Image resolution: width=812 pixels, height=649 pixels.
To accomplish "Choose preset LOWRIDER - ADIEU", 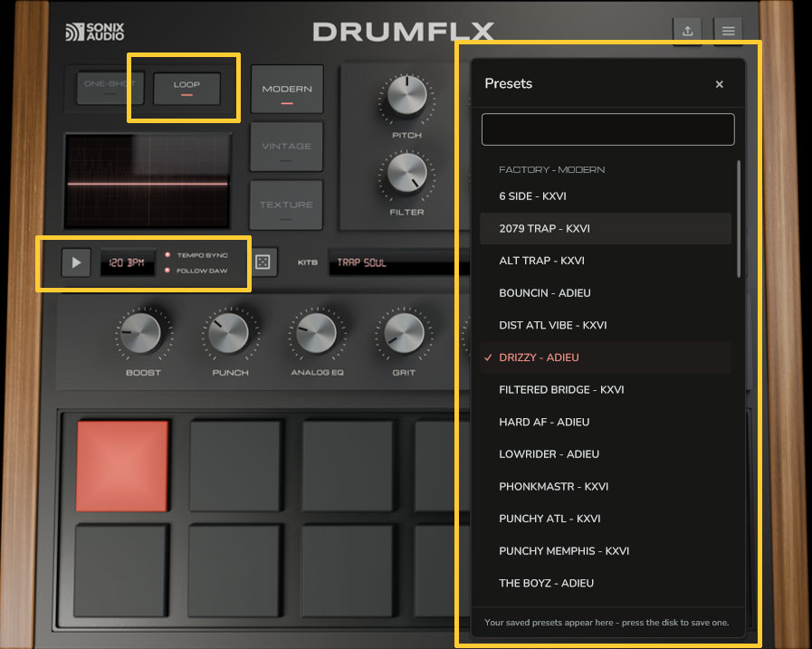I will pyautogui.click(x=606, y=454).
